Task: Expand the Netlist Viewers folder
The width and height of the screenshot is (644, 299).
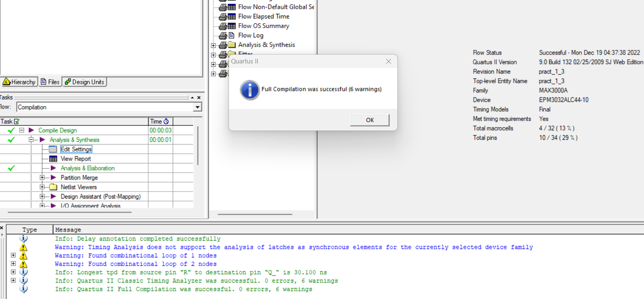Action: [x=42, y=187]
